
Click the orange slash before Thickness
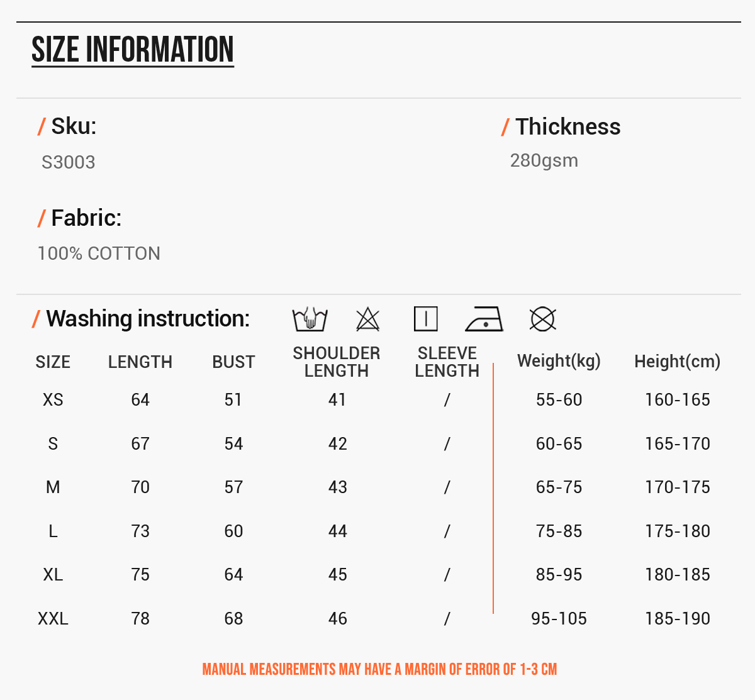click(505, 127)
